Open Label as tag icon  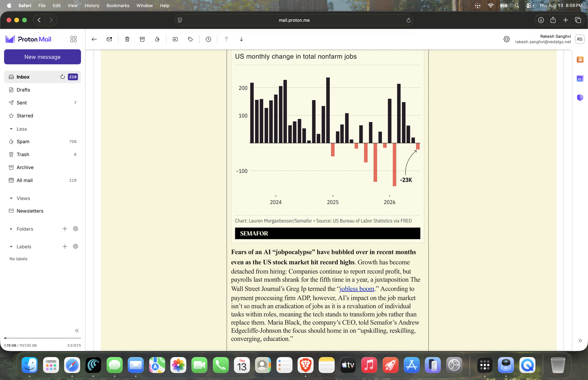click(190, 39)
